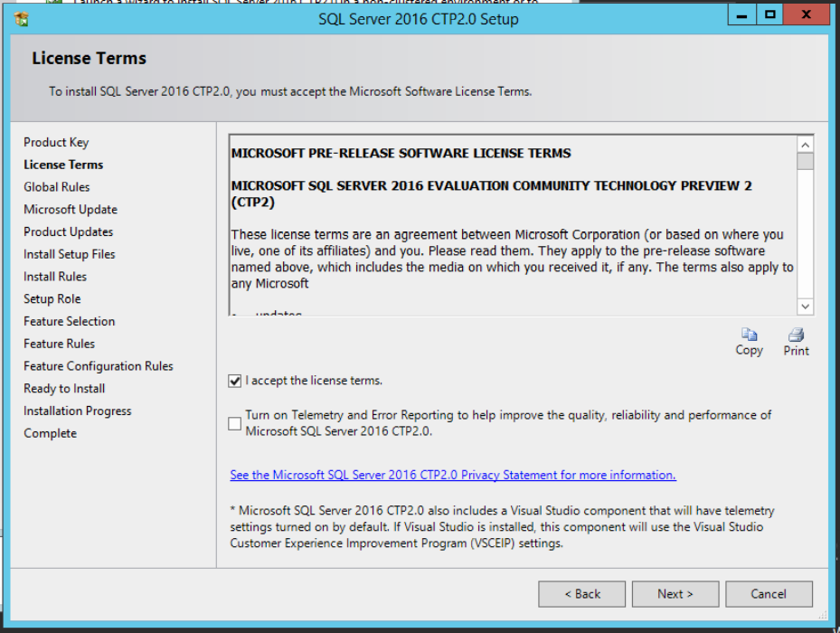This screenshot has width=840, height=633.
Task: Click the Print label under the printer icon
Action: [796, 351]
